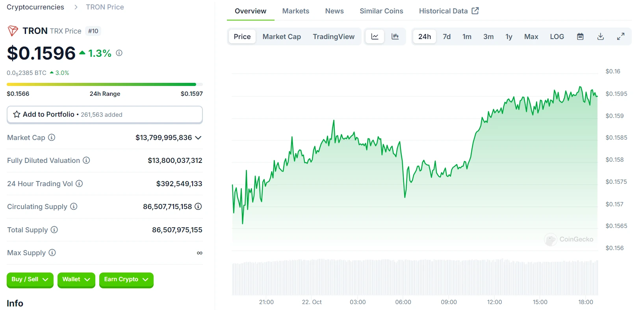This screenshot has height=310, width=644.
Task: Go to Cryptocurrencies breadcrumb link
Action: tap(35, 7)
